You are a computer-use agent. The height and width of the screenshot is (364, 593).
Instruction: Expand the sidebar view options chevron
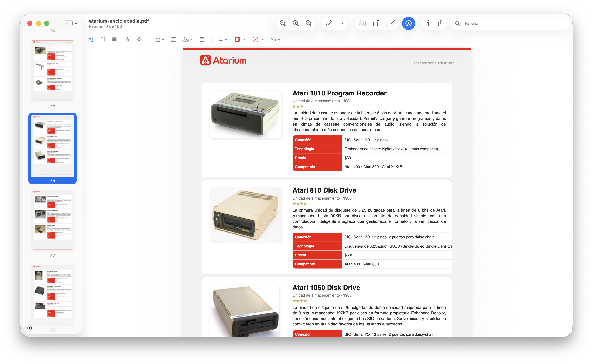pos(76,24)
